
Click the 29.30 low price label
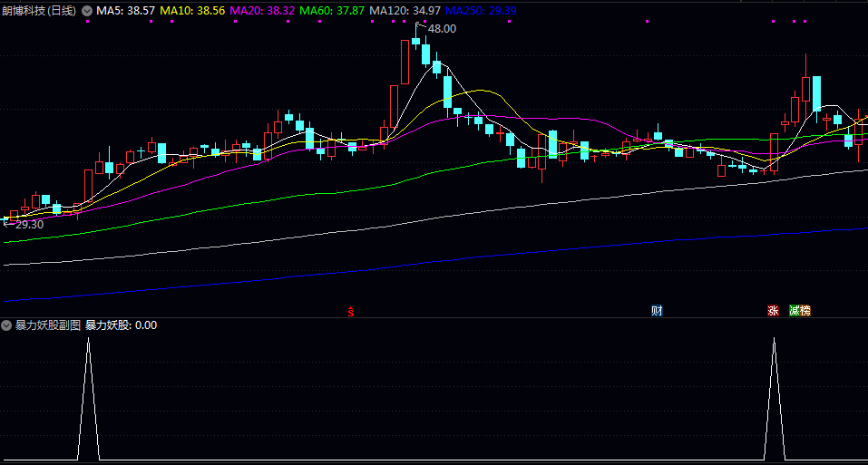pos(27,224)
